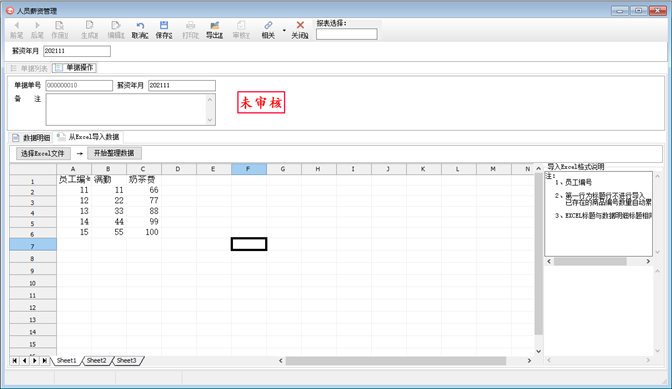Select row 7 header
This screenshot has height=389, width=672.
pos(33,245)
